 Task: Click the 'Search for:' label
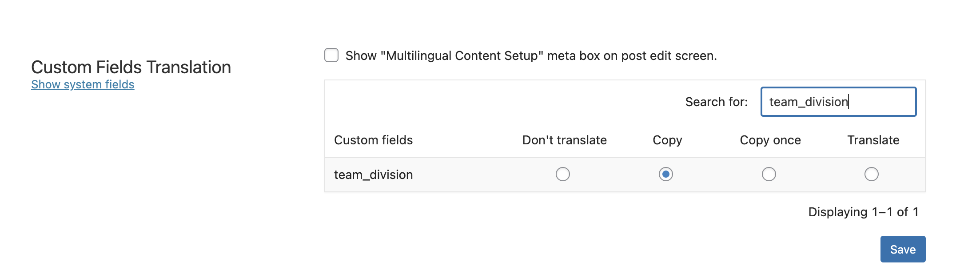(x=716, y=102)
